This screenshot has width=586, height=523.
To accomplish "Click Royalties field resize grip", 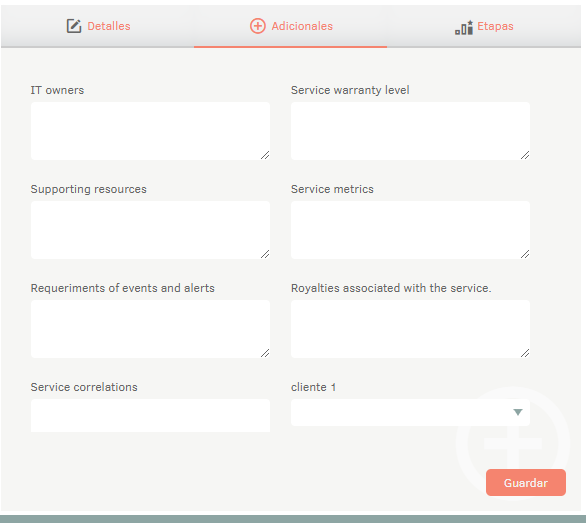I will pyautogui.click(x=525, y=353).
